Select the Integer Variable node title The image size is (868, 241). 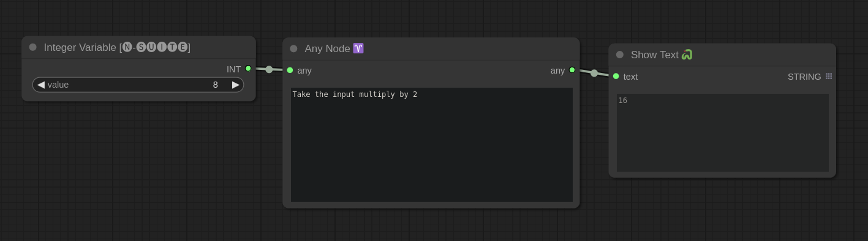click(117, 47)
